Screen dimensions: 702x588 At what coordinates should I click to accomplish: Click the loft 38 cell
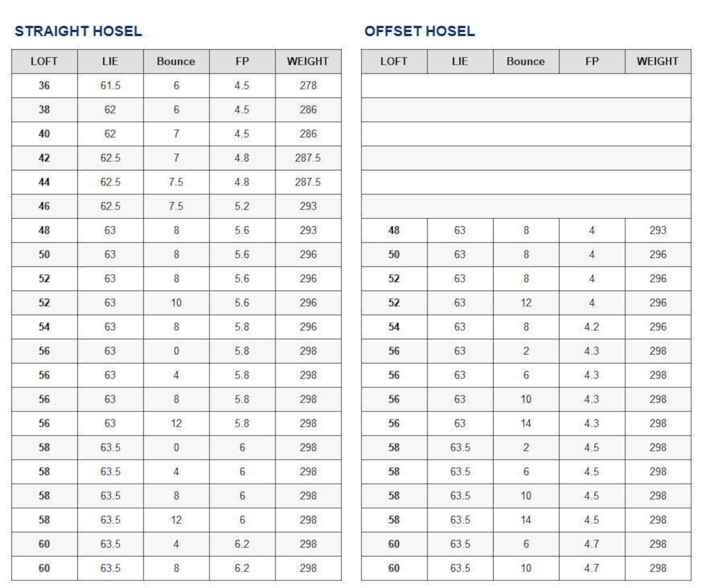click(44, 110)
